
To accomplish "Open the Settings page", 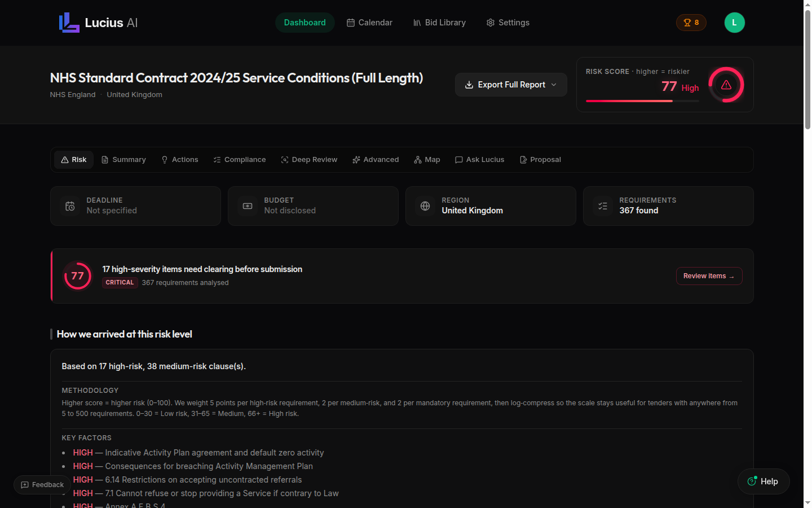I will tap(507, 23).
